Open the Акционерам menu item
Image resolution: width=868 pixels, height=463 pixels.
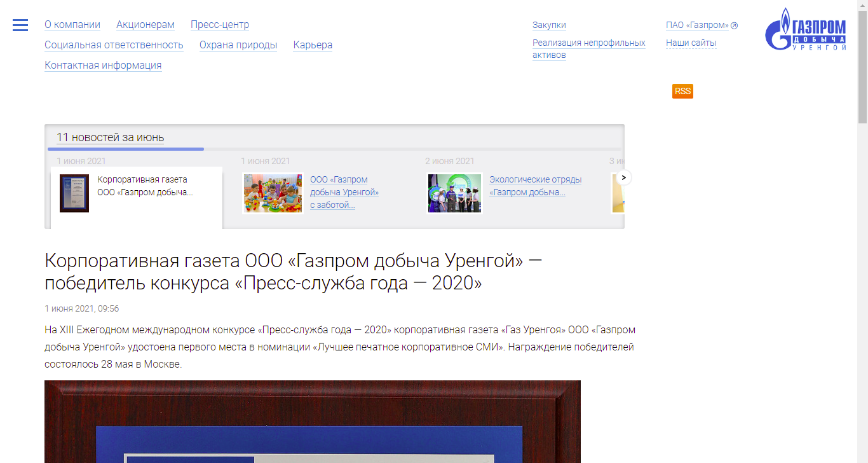(146, 25)
